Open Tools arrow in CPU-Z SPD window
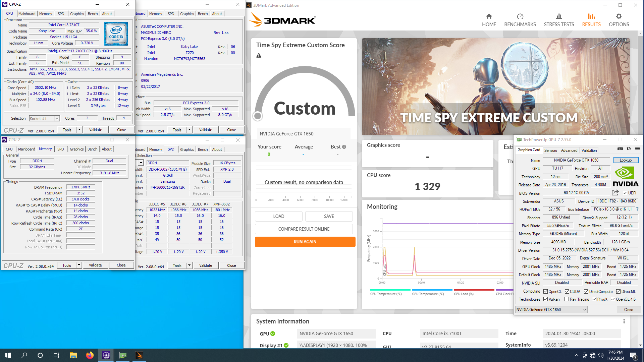The width and height of the screenshot is (644, 362). click(x=189, y=265)
